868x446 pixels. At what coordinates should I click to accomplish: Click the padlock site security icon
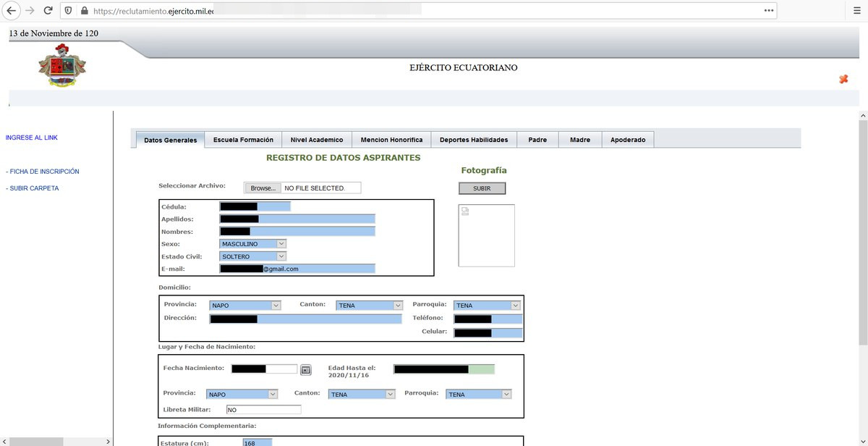[84, 11]
